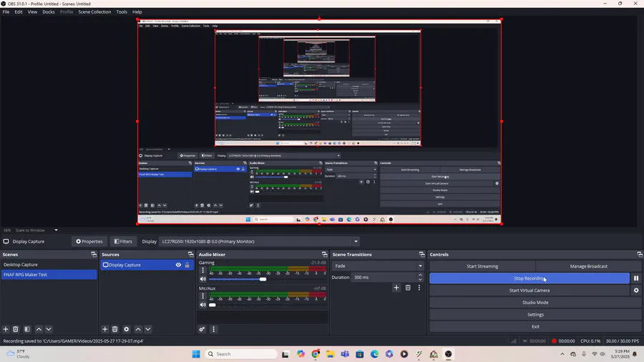Add a scene transition with plus
This screenshot has height=362, width=644.
click(x=396, y=288)
